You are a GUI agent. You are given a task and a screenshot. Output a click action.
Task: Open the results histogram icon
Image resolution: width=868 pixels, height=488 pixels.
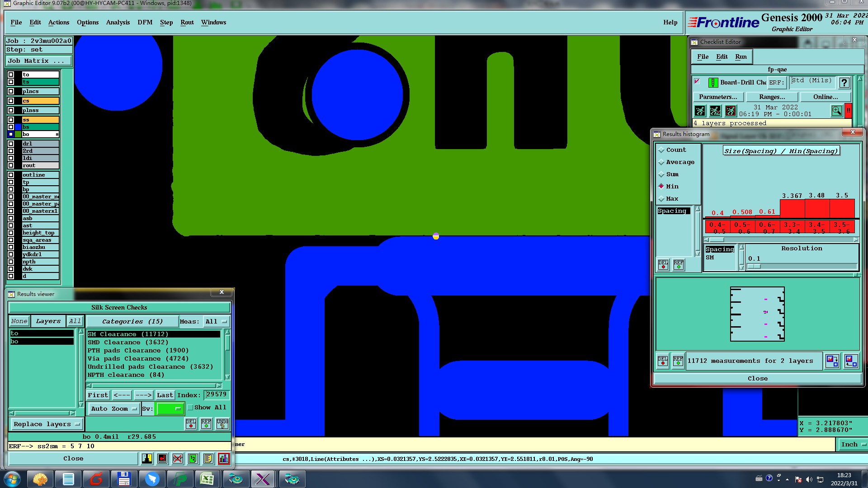(x=223, y=459)
